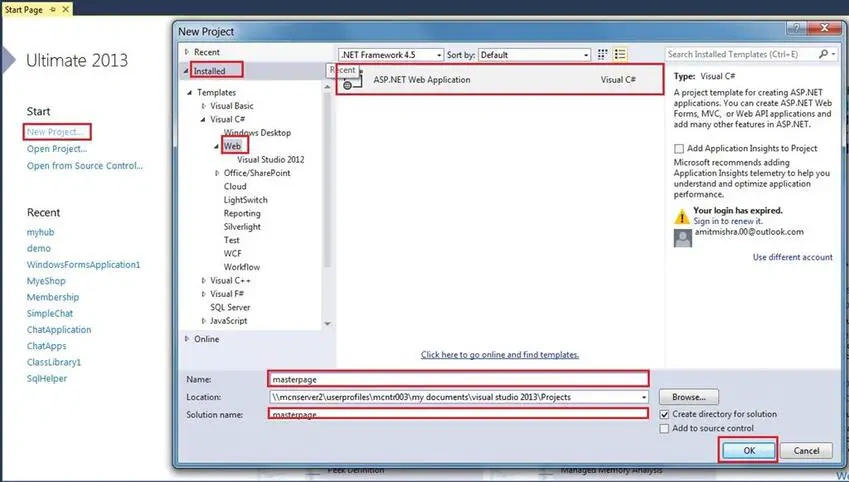
Task: Click the project Name input field
Action: click(x=458, y=379)
